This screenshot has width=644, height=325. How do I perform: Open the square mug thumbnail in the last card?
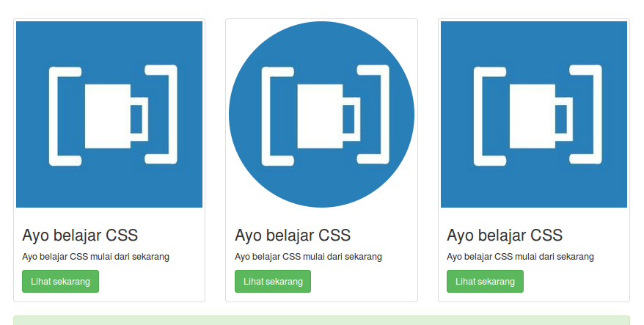tap(534, 114)
